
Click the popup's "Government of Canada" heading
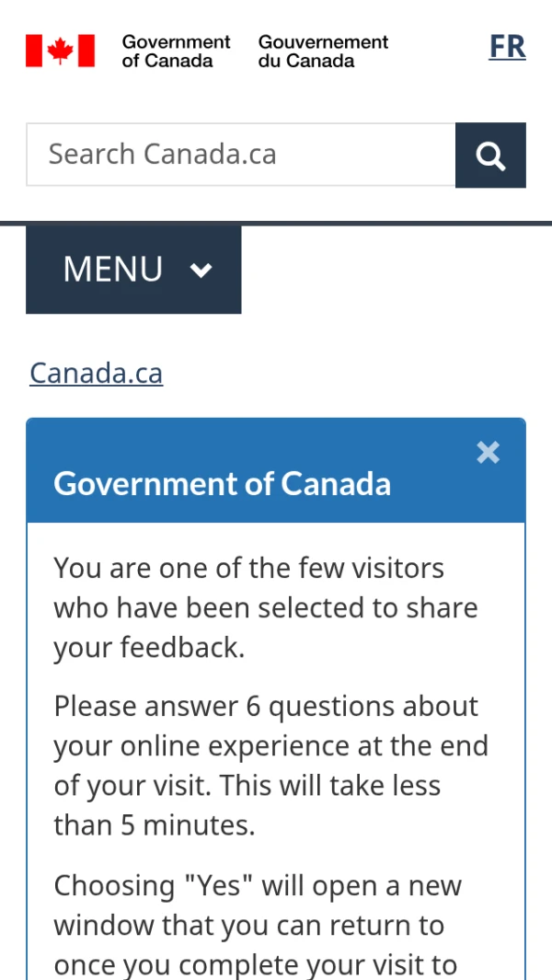(x=222, y=484)
